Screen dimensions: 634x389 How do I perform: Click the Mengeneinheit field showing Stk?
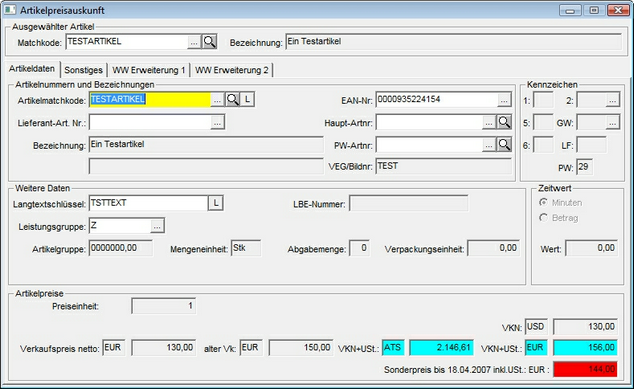pos(246,248)
